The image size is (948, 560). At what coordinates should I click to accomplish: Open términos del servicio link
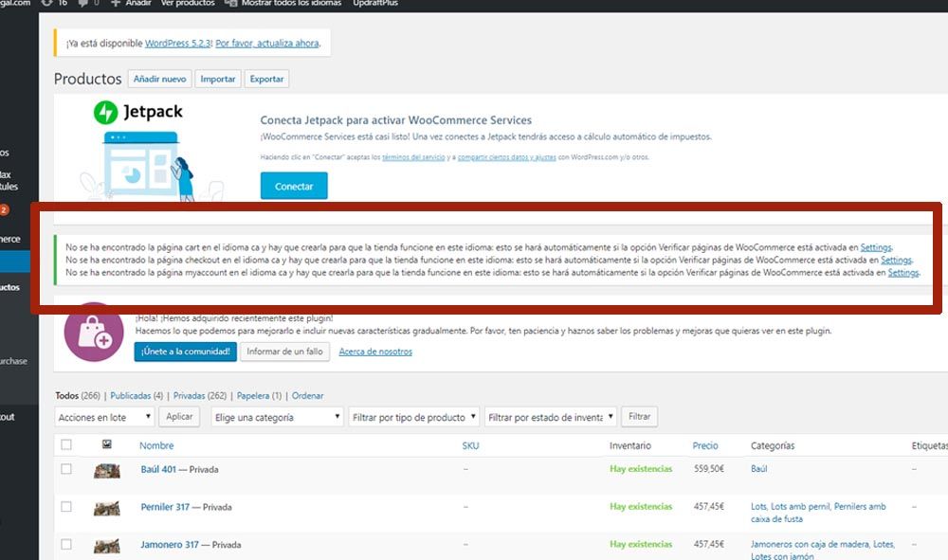(x=413, y=157)
